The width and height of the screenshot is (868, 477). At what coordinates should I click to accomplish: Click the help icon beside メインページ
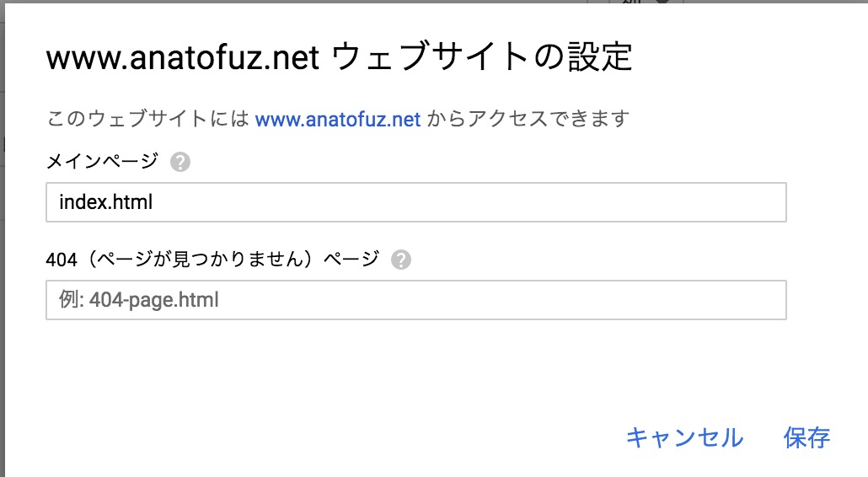[x=180, y=162]
